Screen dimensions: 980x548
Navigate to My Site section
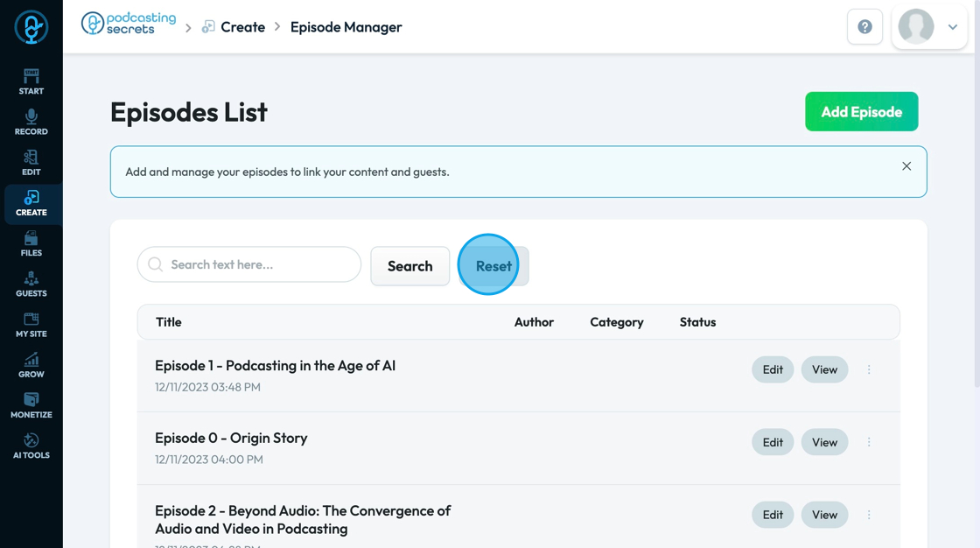[31, 325]
